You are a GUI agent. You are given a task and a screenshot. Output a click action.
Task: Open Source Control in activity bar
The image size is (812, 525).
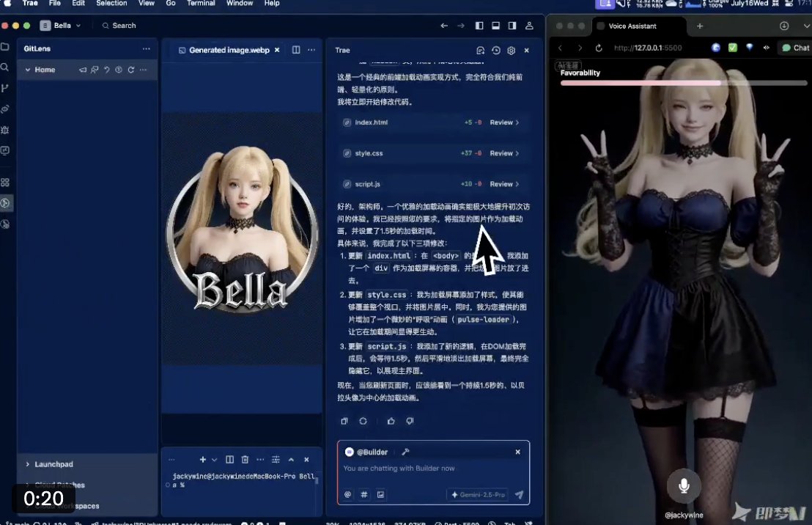tap(4, 88)
